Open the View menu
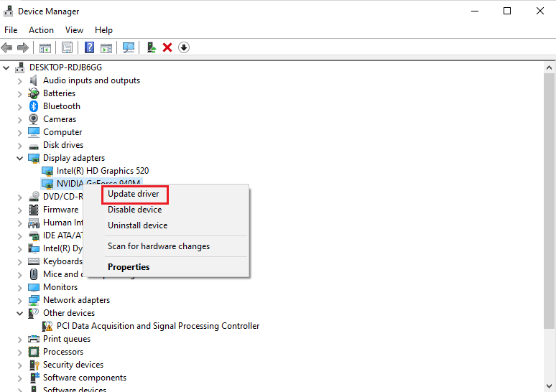Image resolution: width=556 pixels, height=392 pixels. click(74, 30)
